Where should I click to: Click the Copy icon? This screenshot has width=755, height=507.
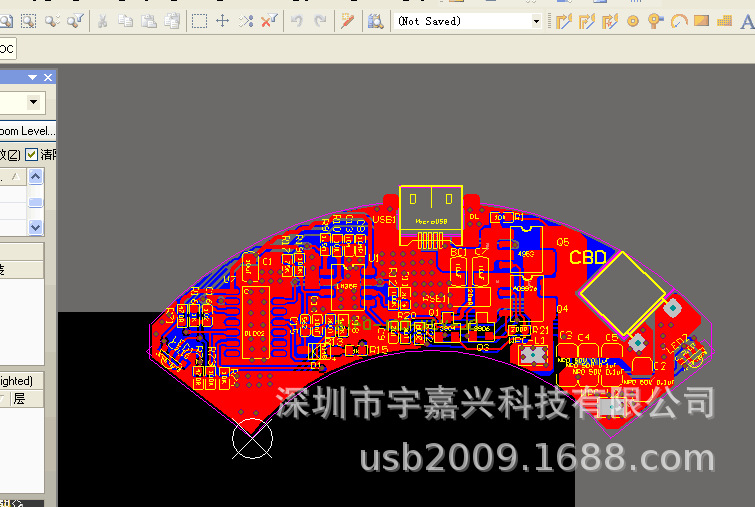pyautogui.click(x=126, y=21)
